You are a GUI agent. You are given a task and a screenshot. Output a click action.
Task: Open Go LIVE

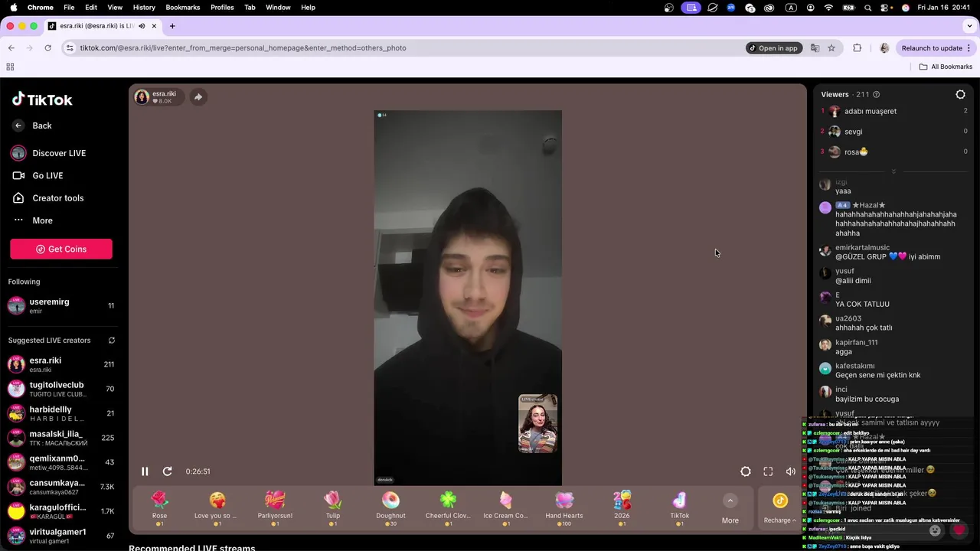pyautogui.click(x=47, y=175)
